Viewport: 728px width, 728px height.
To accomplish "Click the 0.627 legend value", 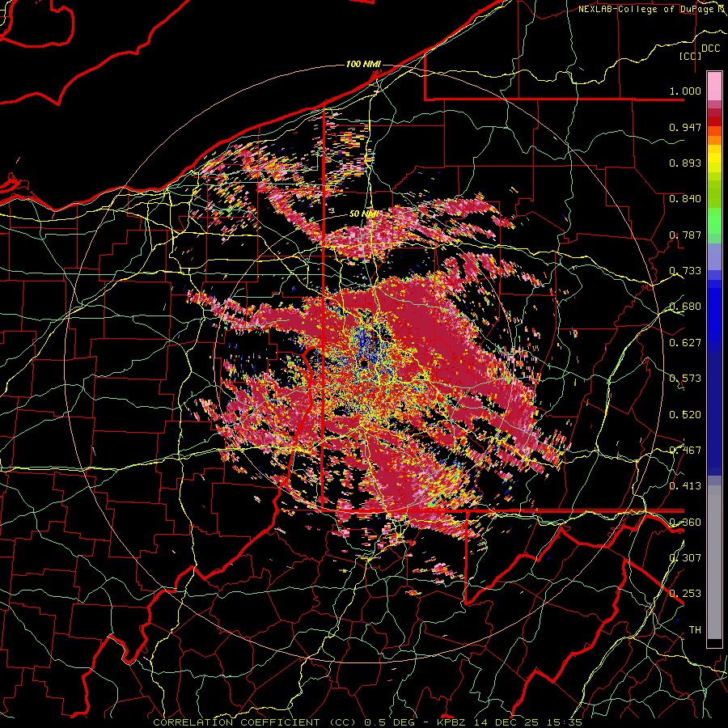I will tap(685, 343).
